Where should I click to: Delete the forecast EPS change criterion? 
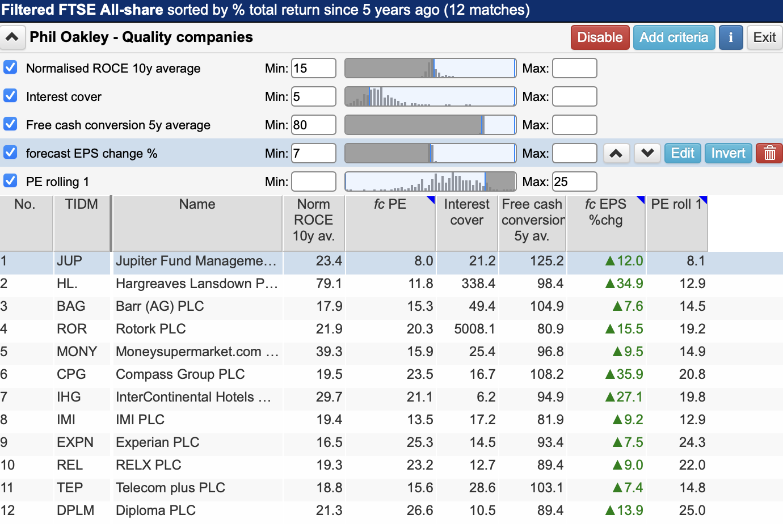pyautogui.click(x=769, y=153)
